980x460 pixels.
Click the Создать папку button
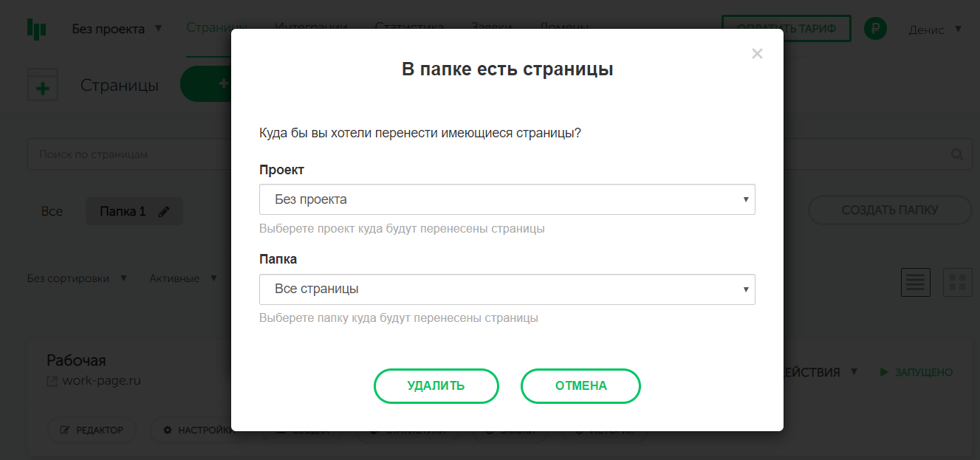889,210
